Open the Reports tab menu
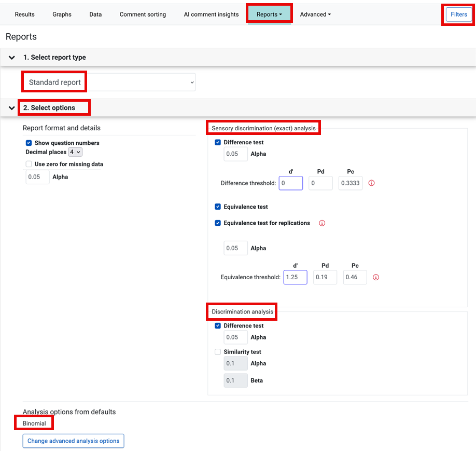This screenshot has height=451, width=476. (x=269, y=15)
